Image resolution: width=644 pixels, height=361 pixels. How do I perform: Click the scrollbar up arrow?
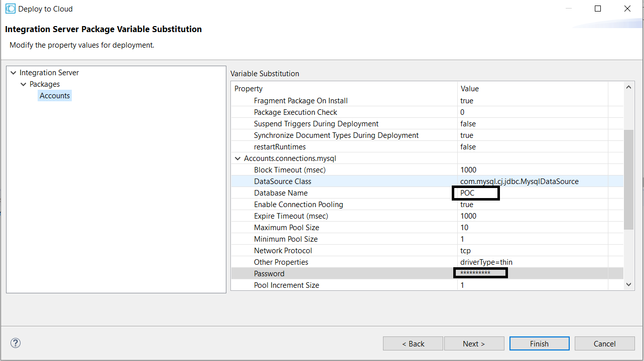pyautogui.click(x=628, y=87)
